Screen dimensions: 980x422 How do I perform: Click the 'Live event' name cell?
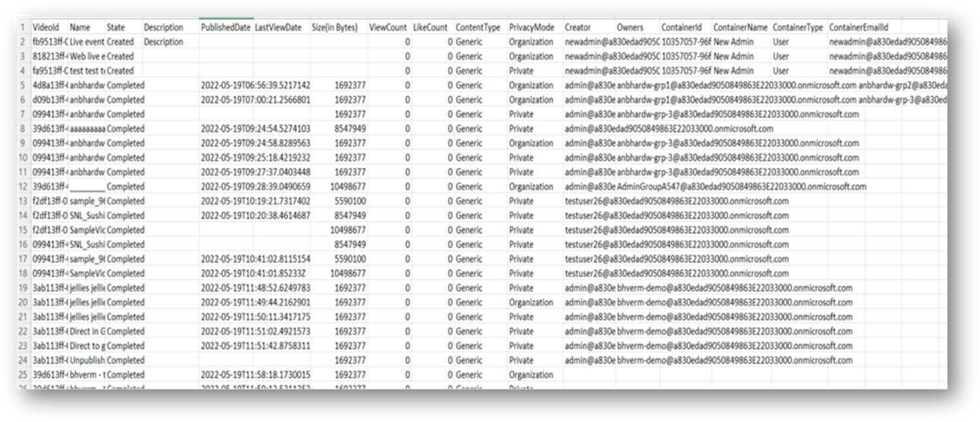(x=86, y=42)
